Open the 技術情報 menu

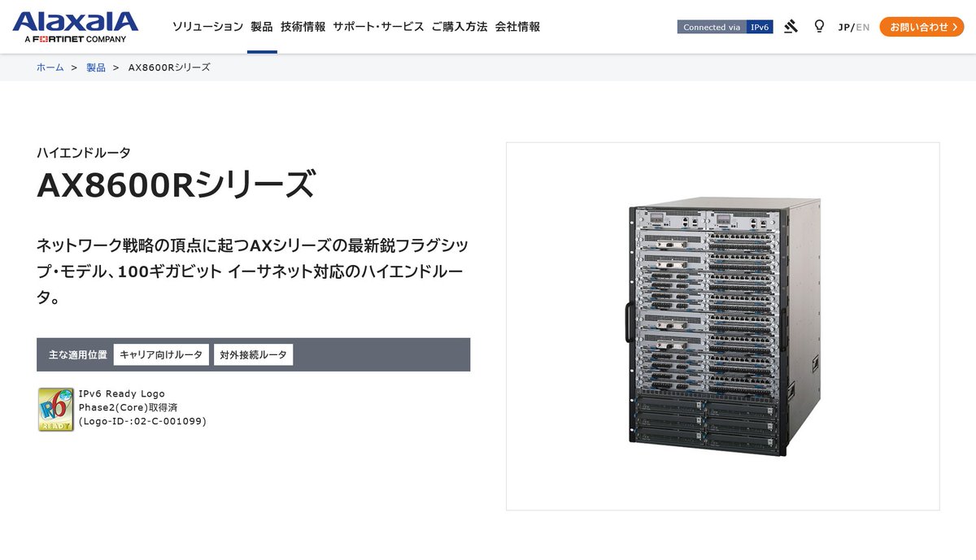click(303, 27)
